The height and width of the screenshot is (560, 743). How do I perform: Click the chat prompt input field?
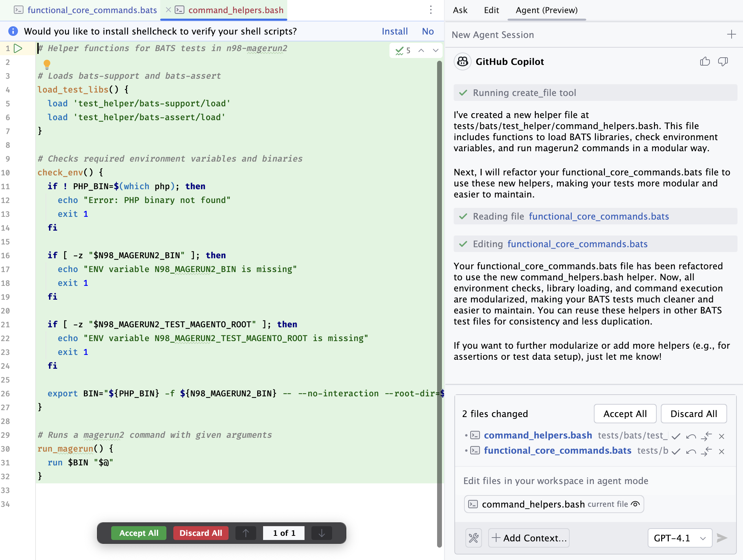click(596, 481)
